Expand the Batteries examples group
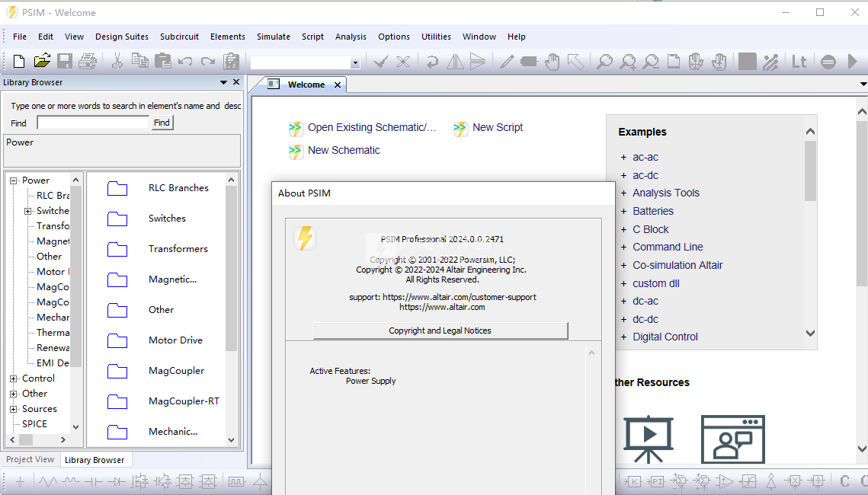868x495 pixels. click(x=623, y=211)
